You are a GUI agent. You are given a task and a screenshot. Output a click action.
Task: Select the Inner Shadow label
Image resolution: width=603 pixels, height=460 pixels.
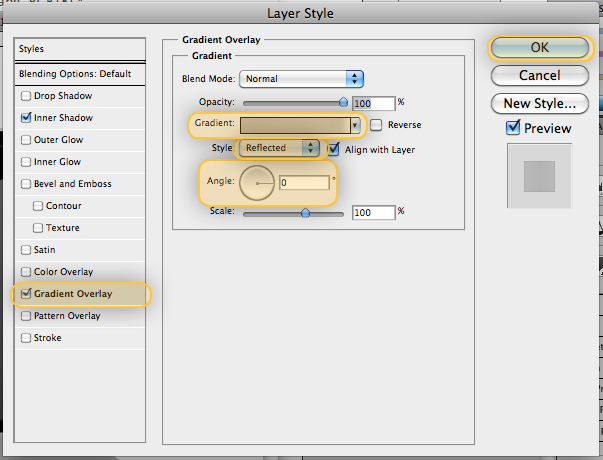63,118
